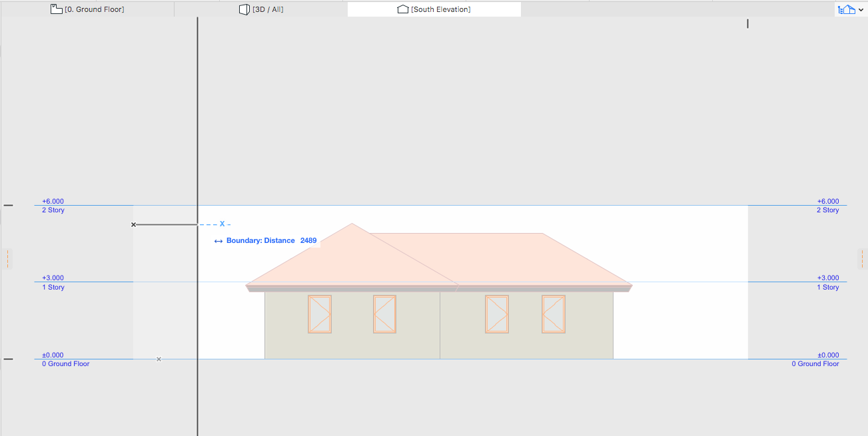
Task: Switch to the [0. Ground Floor] tab
Action: coord(93,9)
